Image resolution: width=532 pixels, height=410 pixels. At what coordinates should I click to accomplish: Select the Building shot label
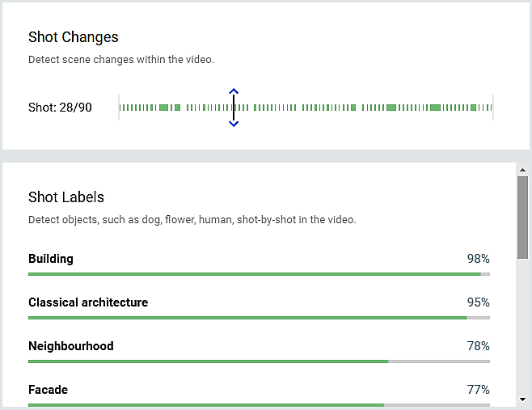pos(51,259)
